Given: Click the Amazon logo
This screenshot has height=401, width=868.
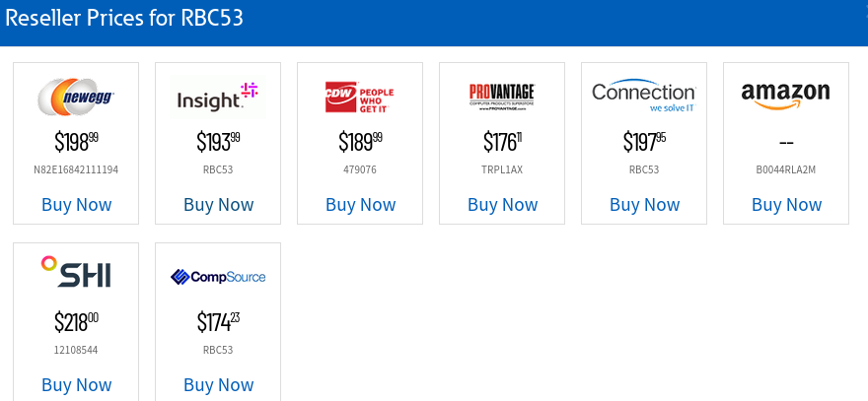Looking at the screenshot, I should [x=786, y=97].
